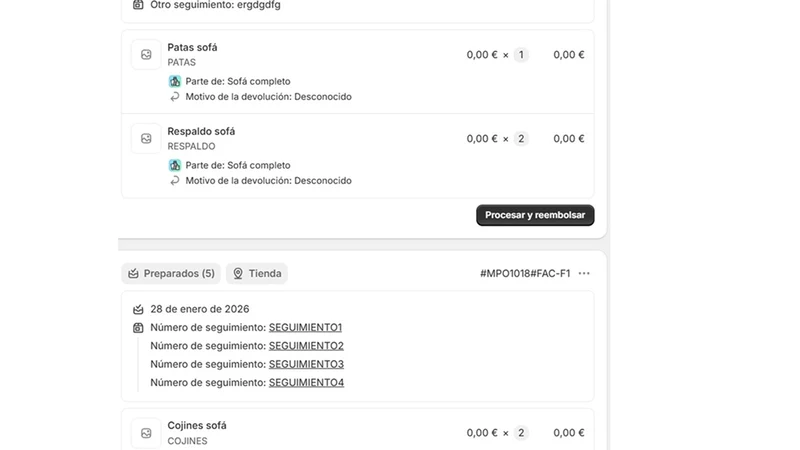Click the Preparados (5) status badge
The height and width of the screenshot is (450, 800).
pyautogui.click(x=171, y=273)
